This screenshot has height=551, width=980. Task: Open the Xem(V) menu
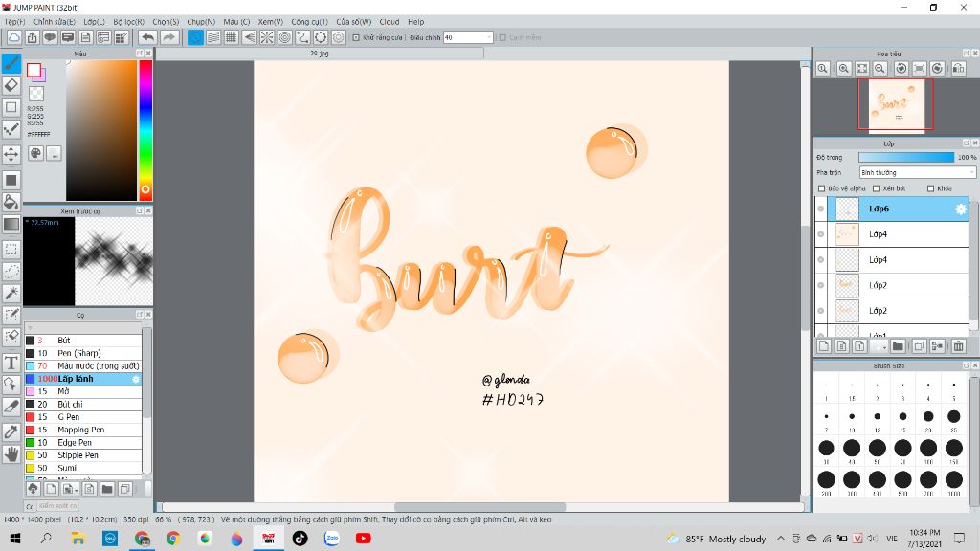pyautogui.click(x=271, y=22)
